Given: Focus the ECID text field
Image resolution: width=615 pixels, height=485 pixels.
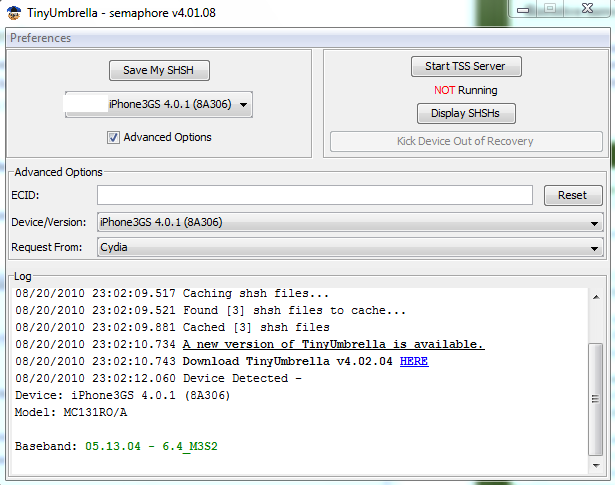Looking at the screenshot, I should click(x=315, y=195).
